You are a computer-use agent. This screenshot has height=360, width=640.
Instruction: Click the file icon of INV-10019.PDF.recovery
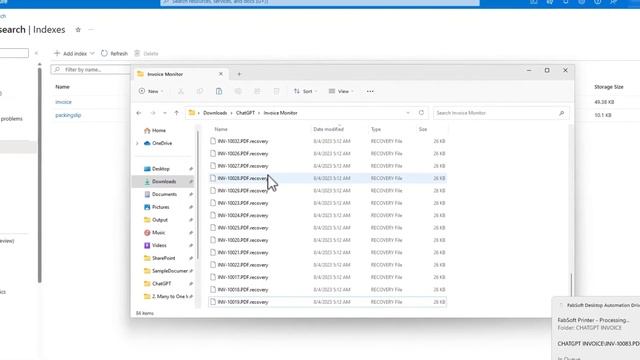[213, 302]
